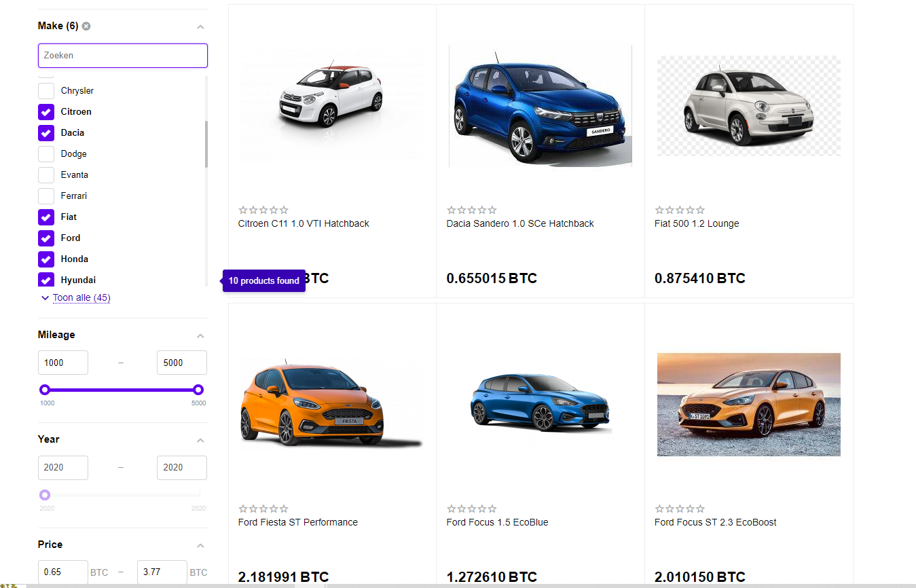Collapse the Mileage filter section
This screenshot has height=588, width=916.
click(200, 336)
